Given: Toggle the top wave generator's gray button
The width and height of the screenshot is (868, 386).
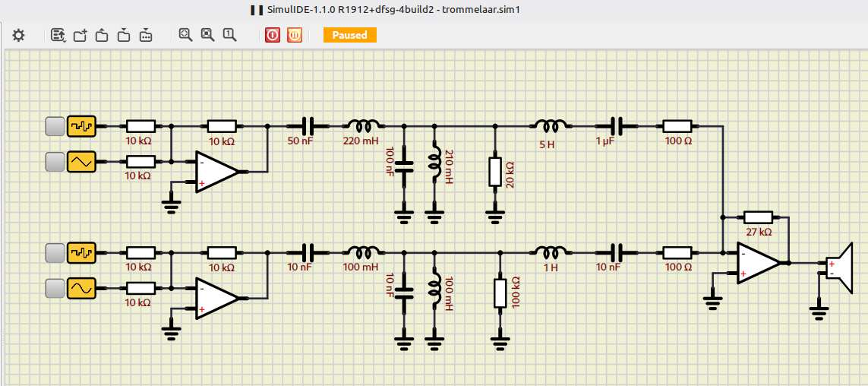Looking at the screenshot, I should click(x=55, y=126).
